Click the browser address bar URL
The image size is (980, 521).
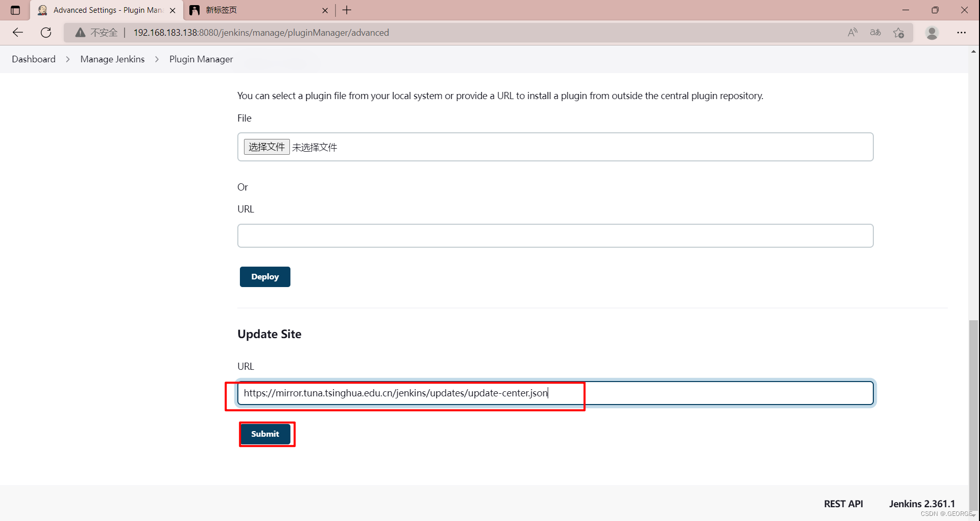[261, 33]
